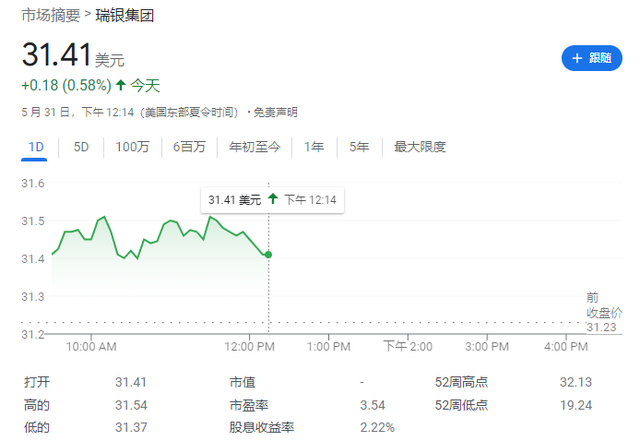The image size is (640, 441).
Task: Click the 市盈率 value 3.54
Action: (373, 405)
